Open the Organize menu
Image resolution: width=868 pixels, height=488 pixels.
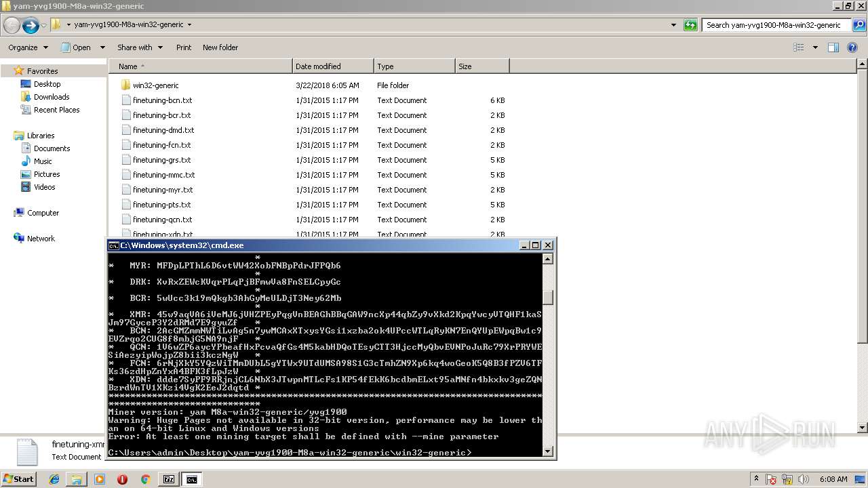coord(28,47)
